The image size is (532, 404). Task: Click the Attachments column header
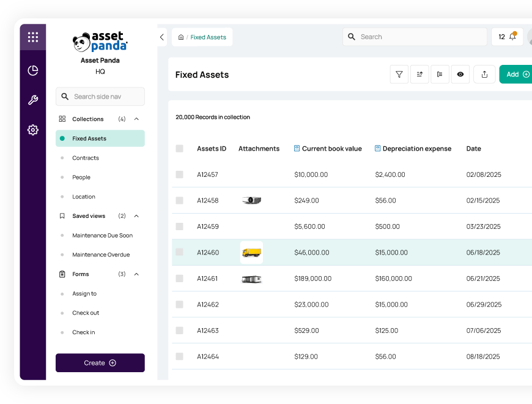point(259,148)
